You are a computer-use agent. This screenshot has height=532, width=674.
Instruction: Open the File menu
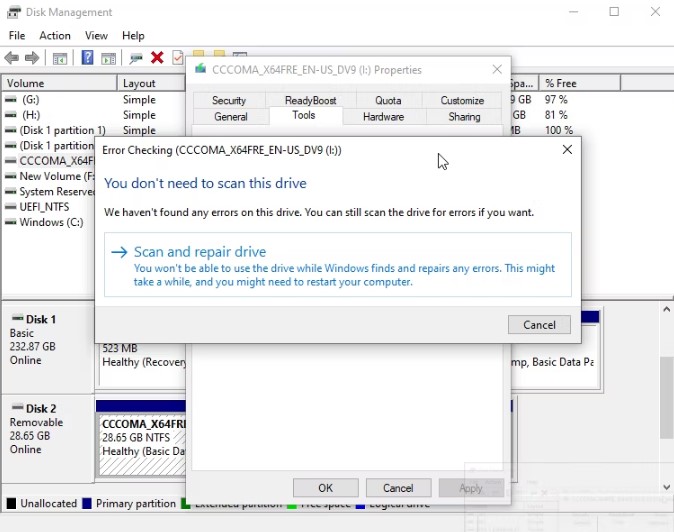17,36
